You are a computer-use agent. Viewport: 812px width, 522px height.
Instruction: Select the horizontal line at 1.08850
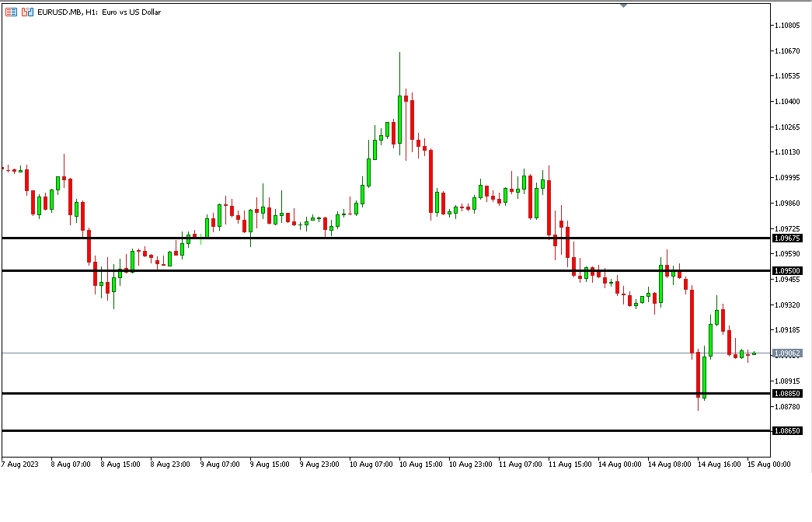tap(386, 394)
